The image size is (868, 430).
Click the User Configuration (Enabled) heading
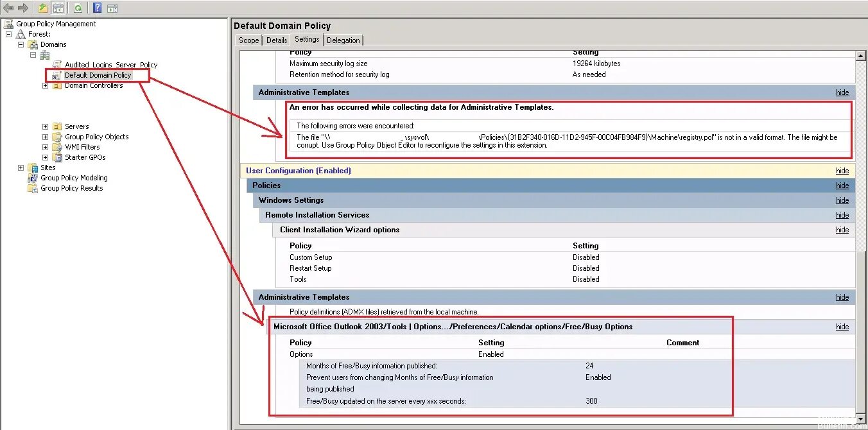[x=299, y=171]
